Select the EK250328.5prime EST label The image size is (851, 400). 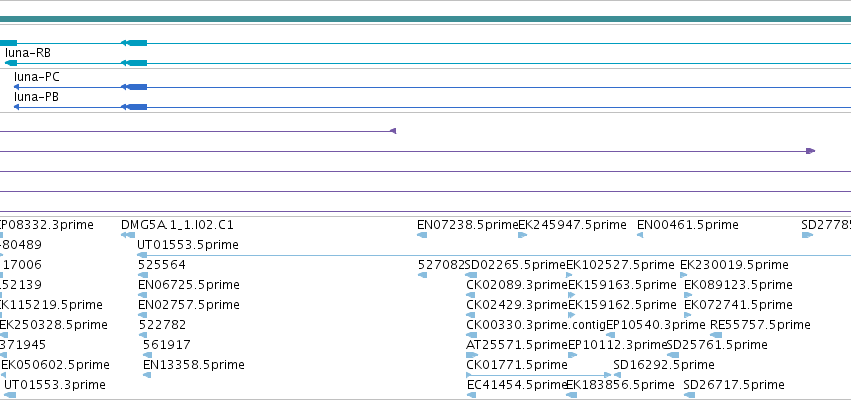[54, 325]
